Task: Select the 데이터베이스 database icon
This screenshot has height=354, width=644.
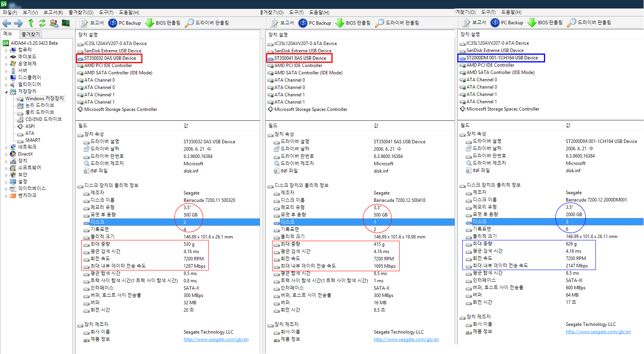Action: (x=13, y=188)
